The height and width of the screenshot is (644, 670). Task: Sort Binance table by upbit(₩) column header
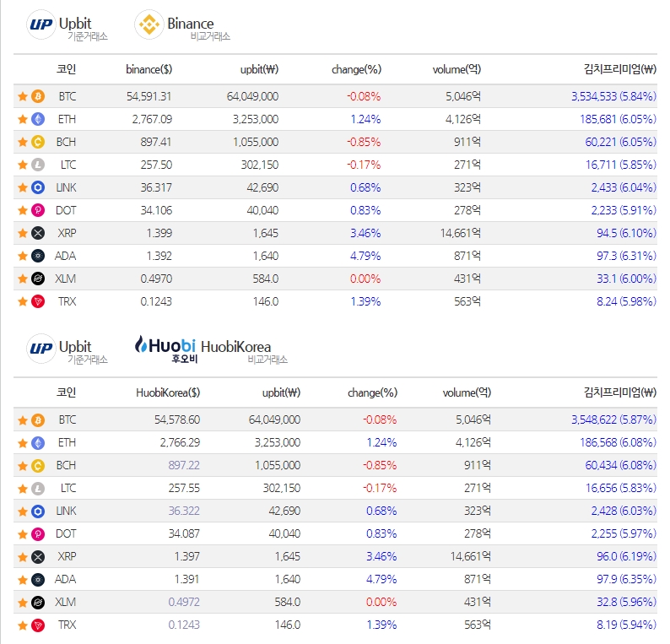coord(259,69)
